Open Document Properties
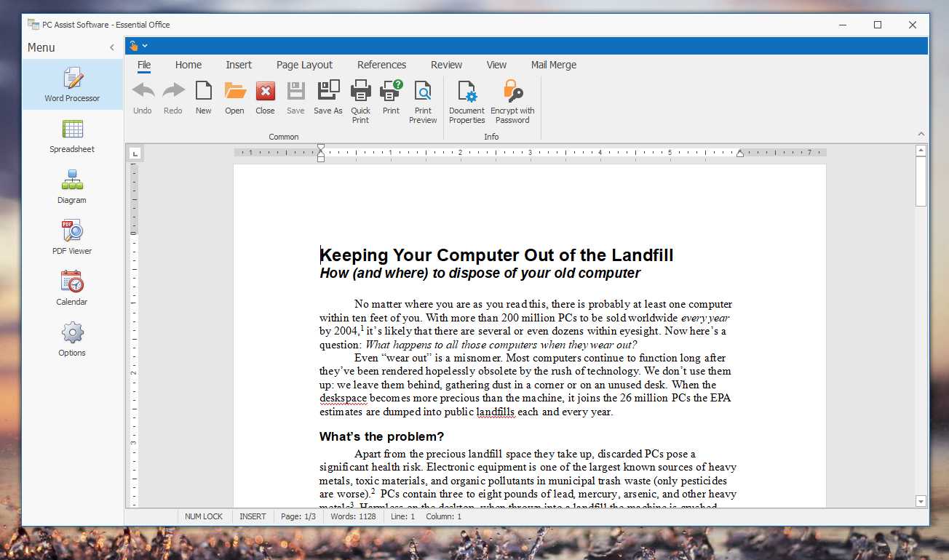Image resolution: width=949 pixels, height=560 pixels. click(x=467, y=102)
